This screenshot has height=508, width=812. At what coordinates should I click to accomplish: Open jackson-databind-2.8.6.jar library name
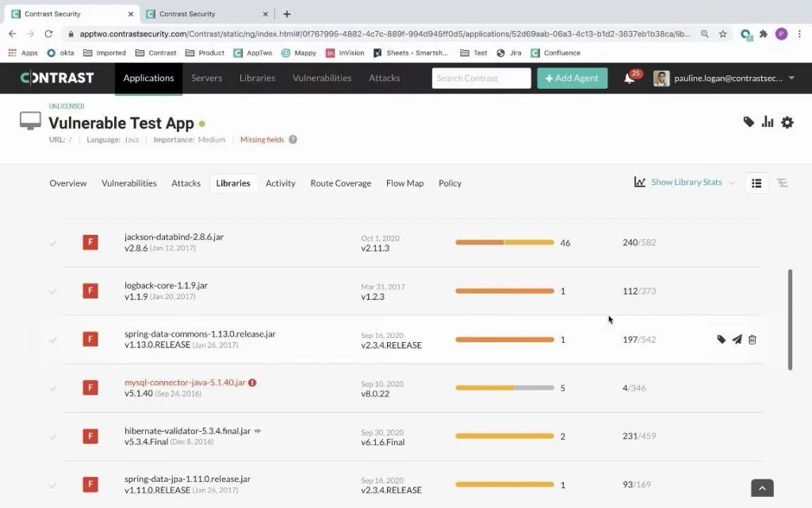[174, 237]
